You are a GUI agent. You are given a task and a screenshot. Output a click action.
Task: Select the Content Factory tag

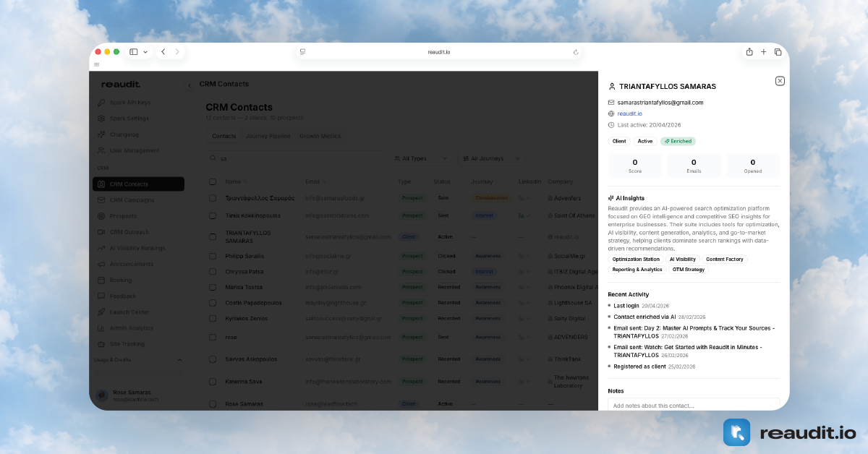pos(725,259)
